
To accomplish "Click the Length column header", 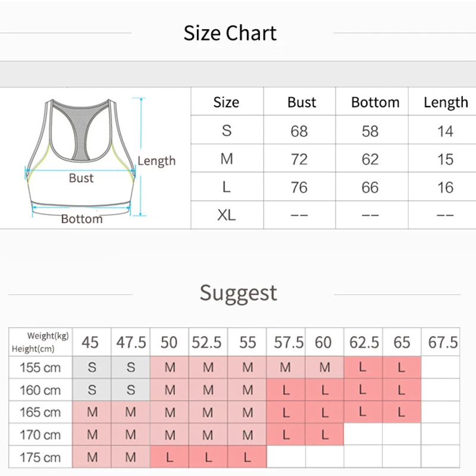I will [446, 102].
